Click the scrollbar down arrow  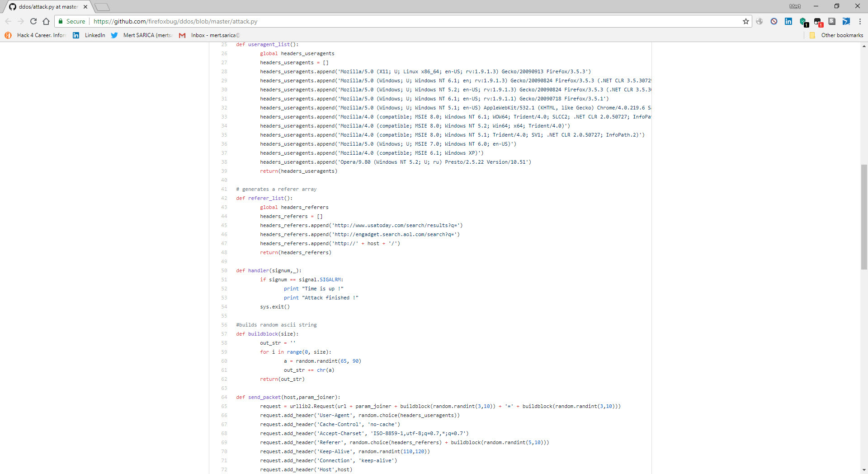(x=864, y=470)
